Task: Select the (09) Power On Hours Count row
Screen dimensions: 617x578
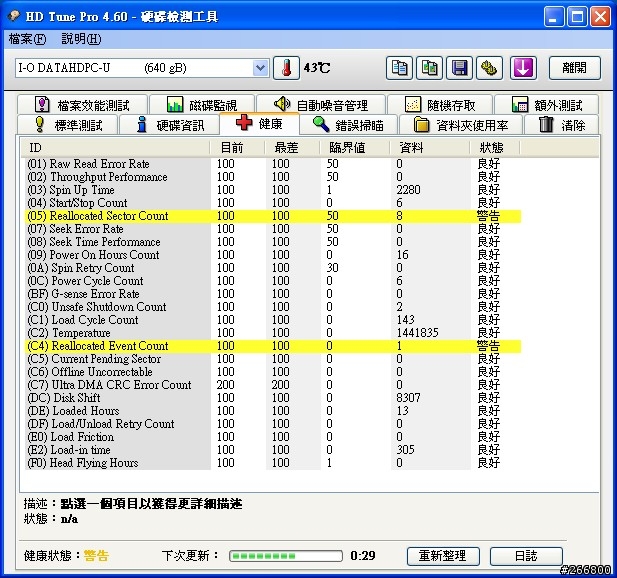Action: click(x=273, y=255)
